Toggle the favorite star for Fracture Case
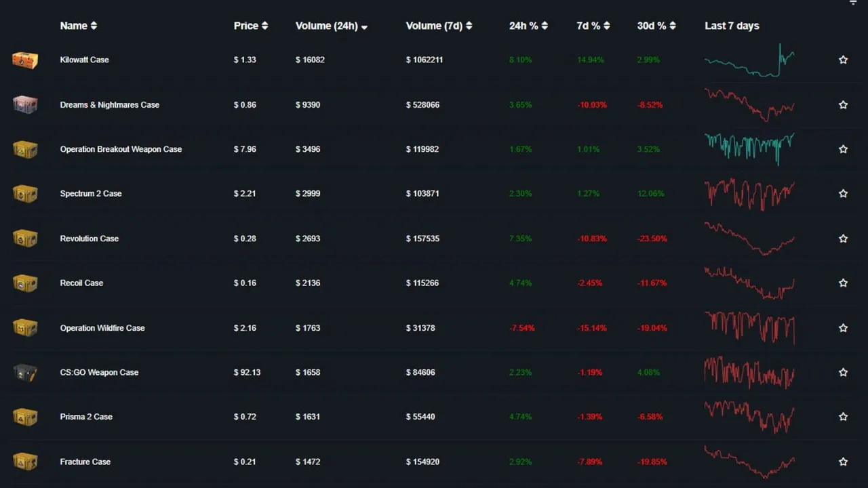This screenshot has height=488, width=868. pos(843,462)
